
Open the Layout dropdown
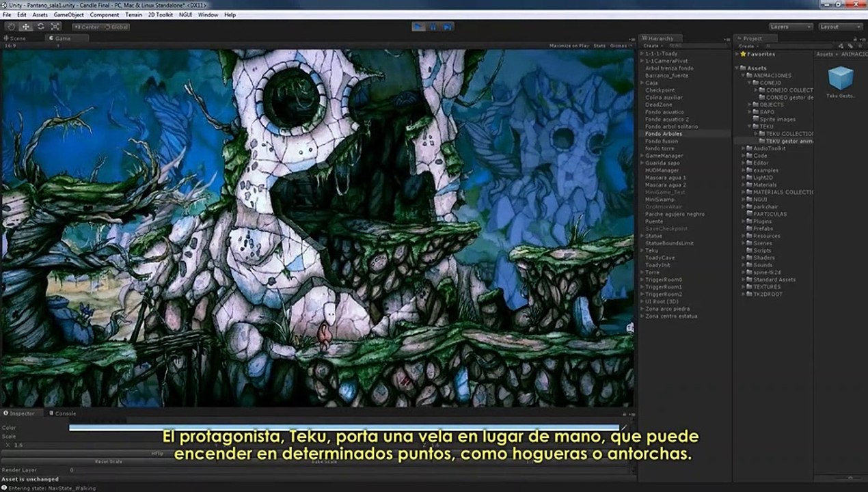840,27
